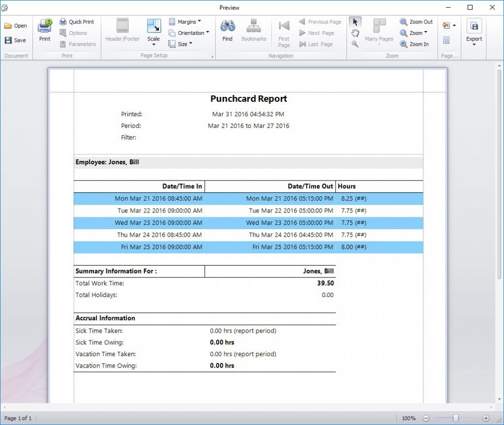Open report Parameters

(x=78, y=44)
